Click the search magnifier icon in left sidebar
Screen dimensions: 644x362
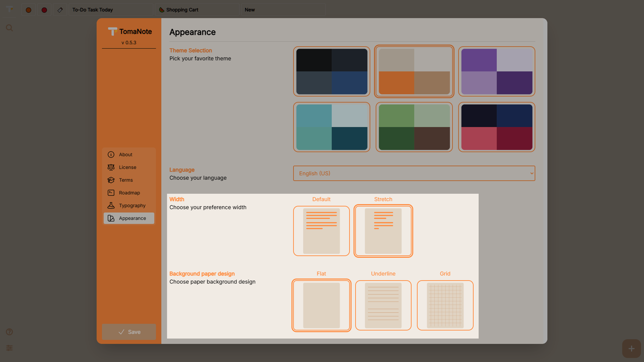[9, 28]
